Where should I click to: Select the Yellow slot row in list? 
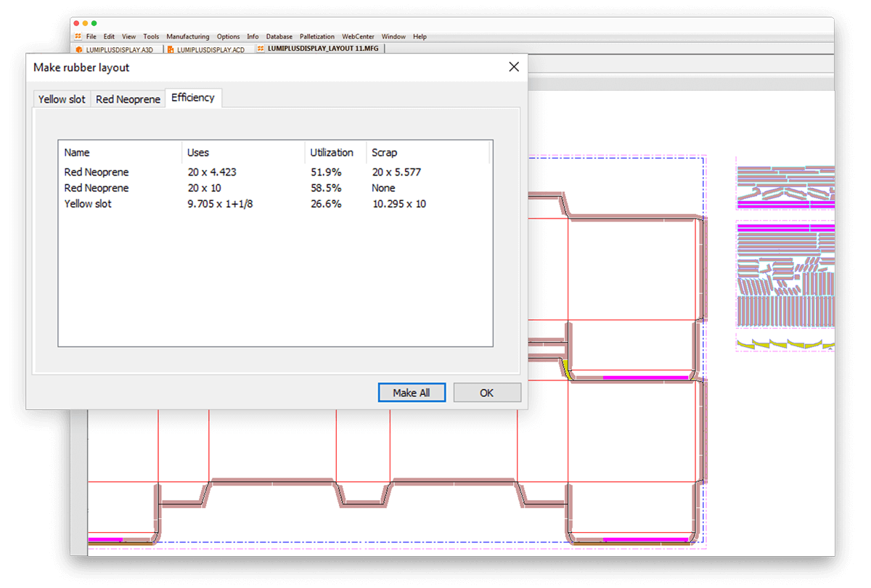tap(88, 204)
